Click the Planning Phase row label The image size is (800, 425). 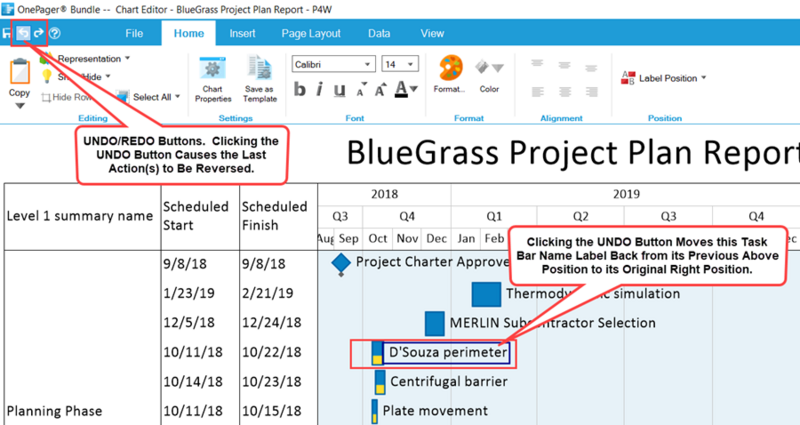[x=55, y=411]
